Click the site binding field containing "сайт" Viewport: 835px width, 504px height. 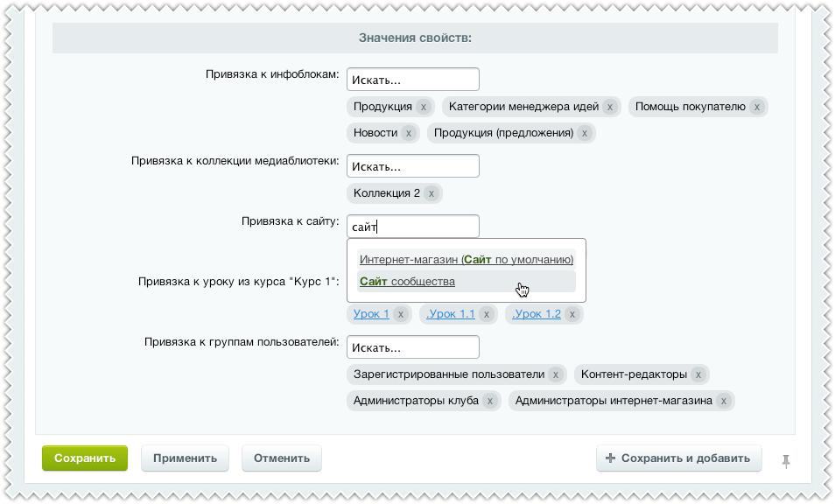click(x=412, y=225)
